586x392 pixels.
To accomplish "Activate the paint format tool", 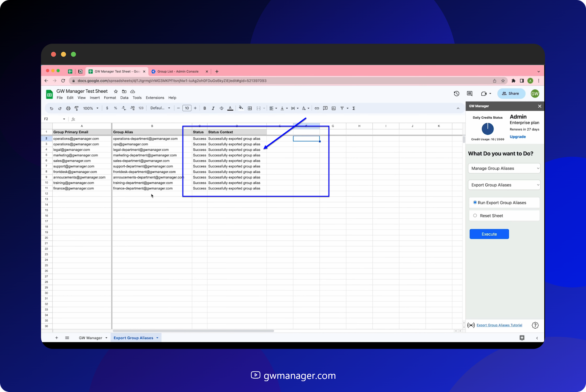I will pyautogui.click(x=77, y=108).
